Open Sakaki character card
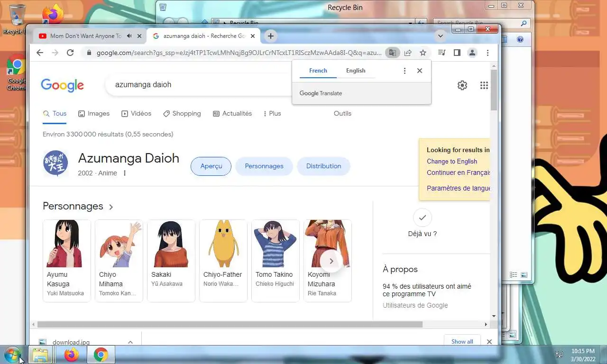Image resolution: width=607 pixels, height=364 pixels. pos(171,261)
